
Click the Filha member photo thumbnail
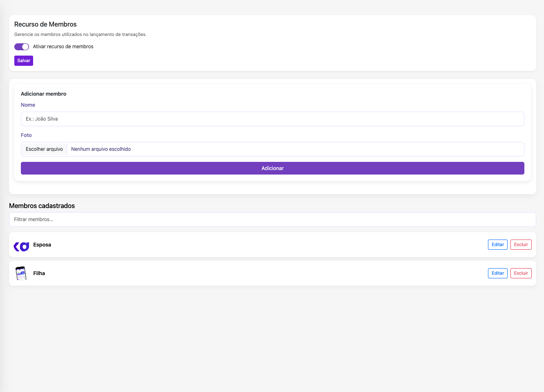(x=21, y=273)
